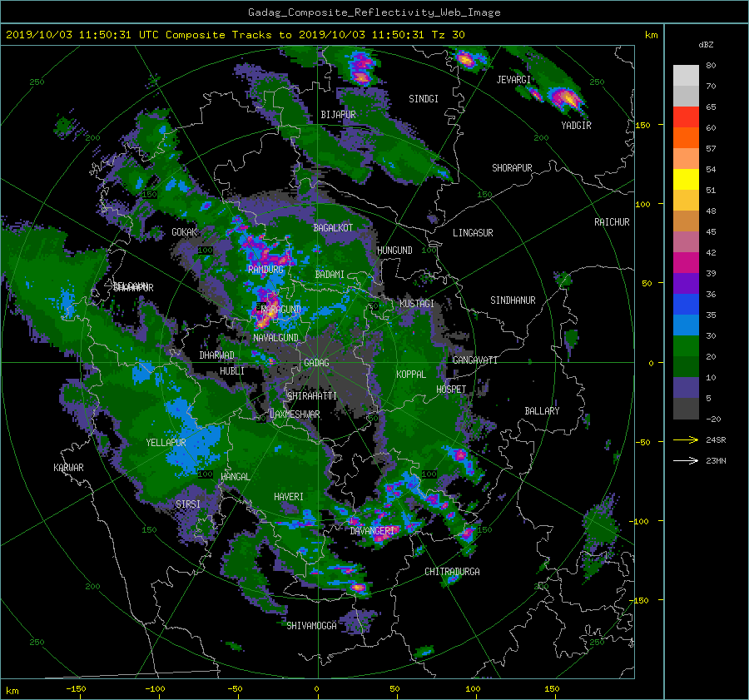
Task: Click the LINGASUR label
Action: 473,233
